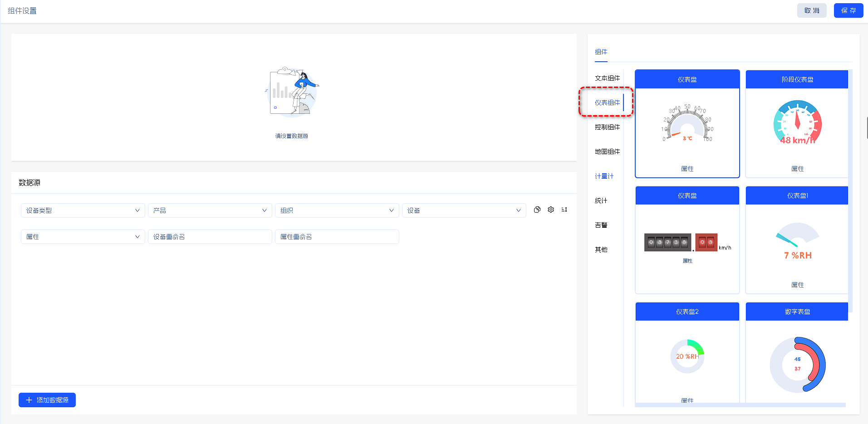Viewport: 868px width, 424px height.
Task: Choose the 数字表盘 dual ring widget
Action: [797, 363]
